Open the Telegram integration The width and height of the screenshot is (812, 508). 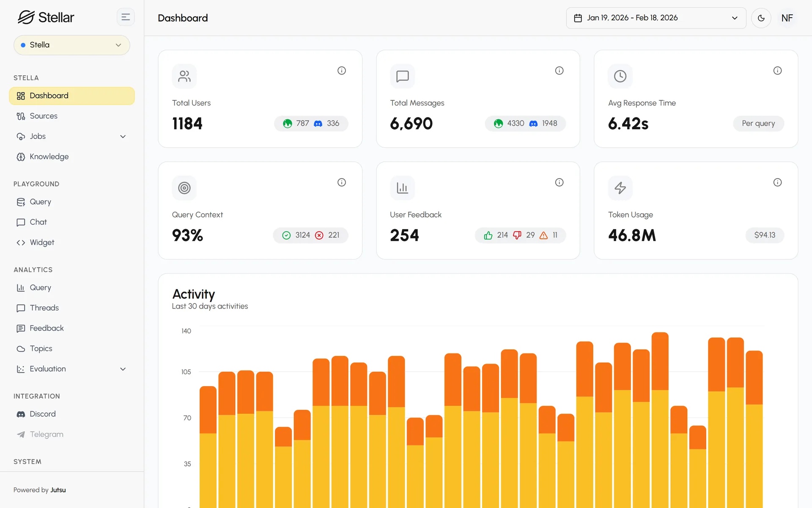click(x=72, y=434)
